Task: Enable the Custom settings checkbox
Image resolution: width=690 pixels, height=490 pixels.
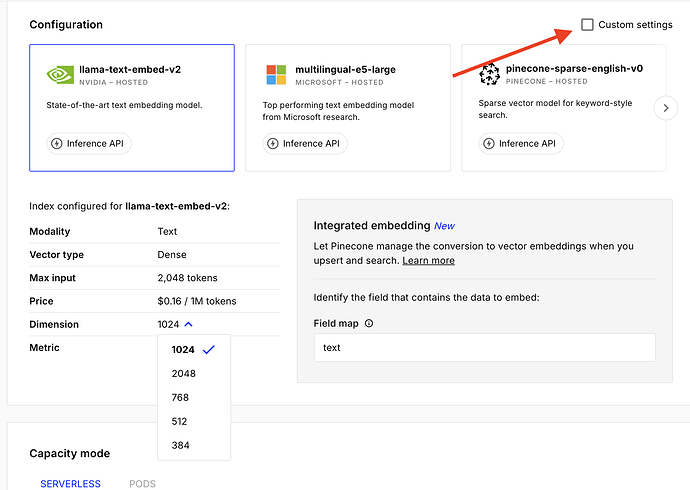Action: tap(587, 24)
